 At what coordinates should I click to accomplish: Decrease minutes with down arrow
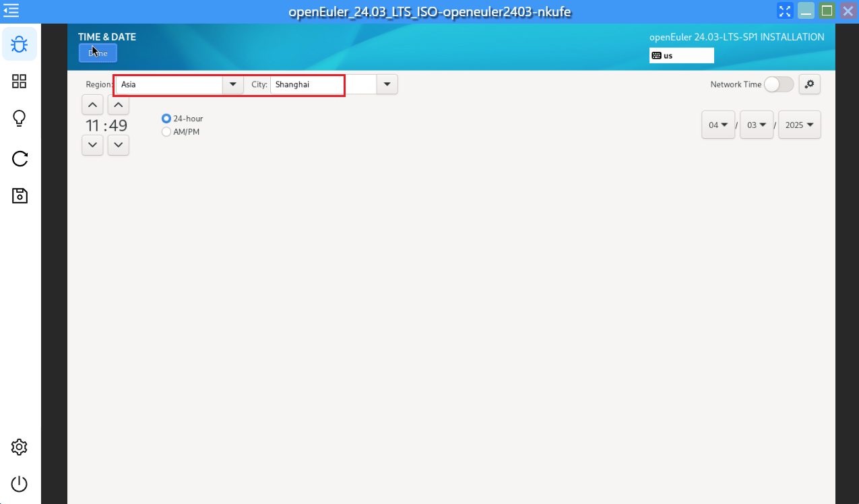pyautogui.click(x=119, y=145)
